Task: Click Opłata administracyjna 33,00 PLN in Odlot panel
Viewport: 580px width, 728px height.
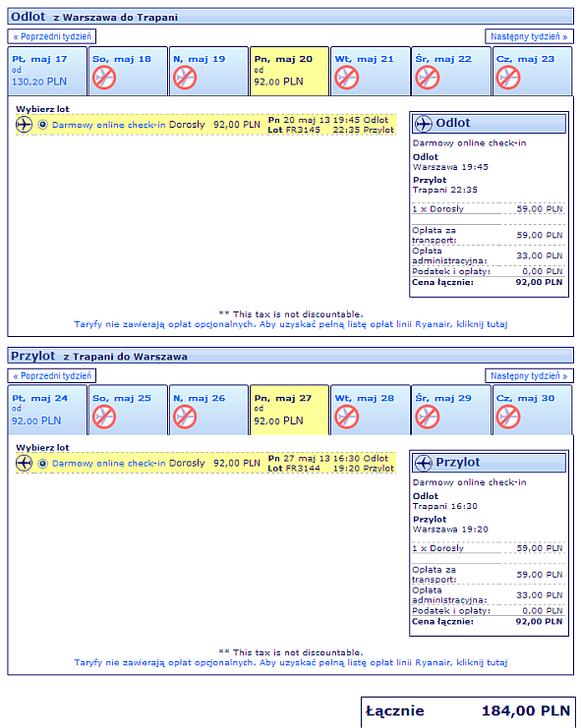Action: pos(540,255)
